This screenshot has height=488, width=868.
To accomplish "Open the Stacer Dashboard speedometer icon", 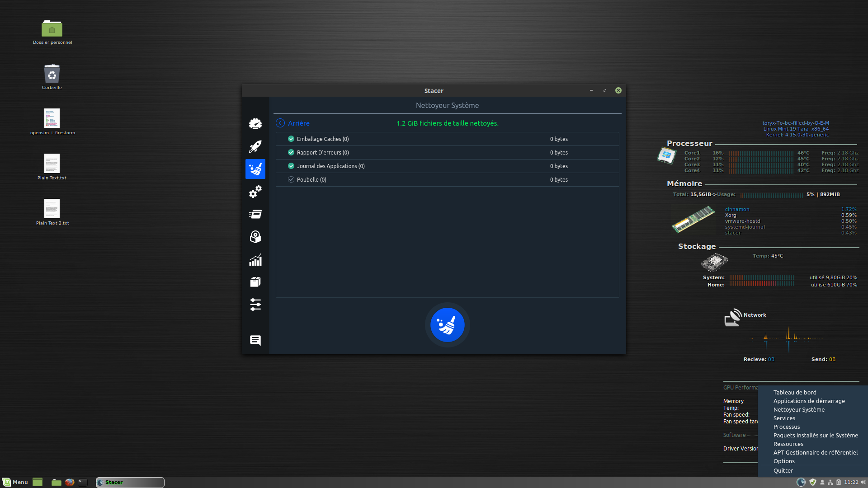I will [x=255, y=124].
